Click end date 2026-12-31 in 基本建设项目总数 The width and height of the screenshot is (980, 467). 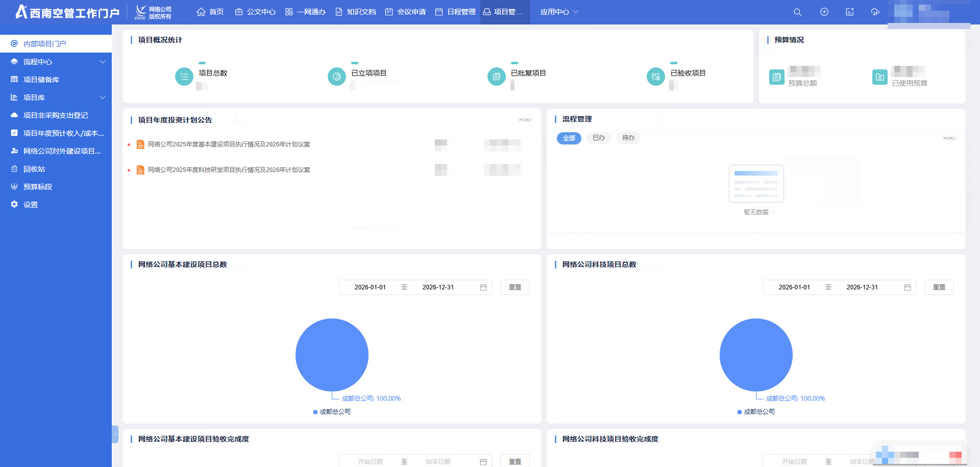[438, 287]
